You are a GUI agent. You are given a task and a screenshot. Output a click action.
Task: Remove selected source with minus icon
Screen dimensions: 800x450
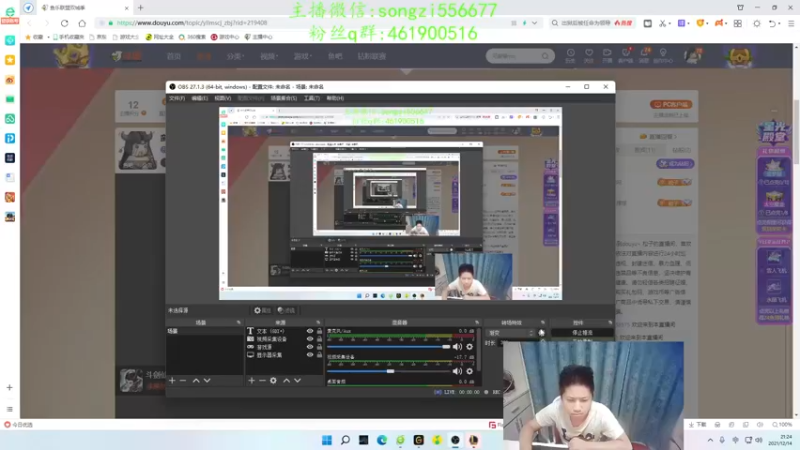click(262, 381)
